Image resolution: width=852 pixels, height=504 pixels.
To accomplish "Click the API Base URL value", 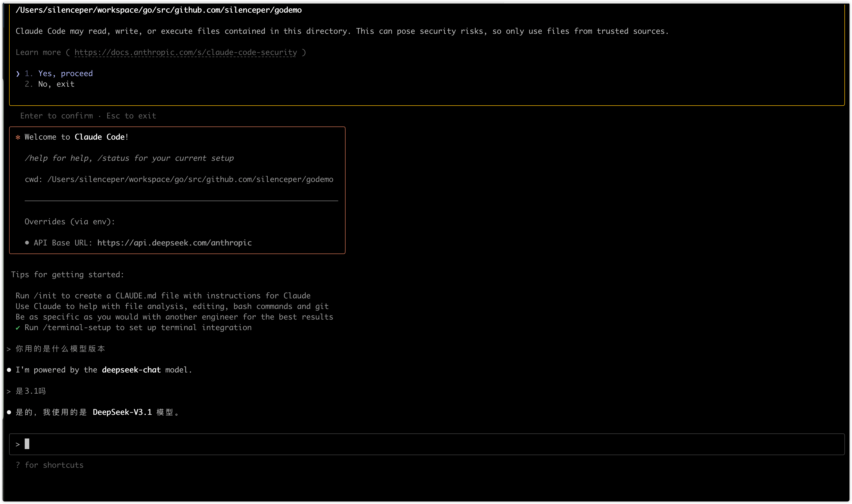I will coord(174,243).
